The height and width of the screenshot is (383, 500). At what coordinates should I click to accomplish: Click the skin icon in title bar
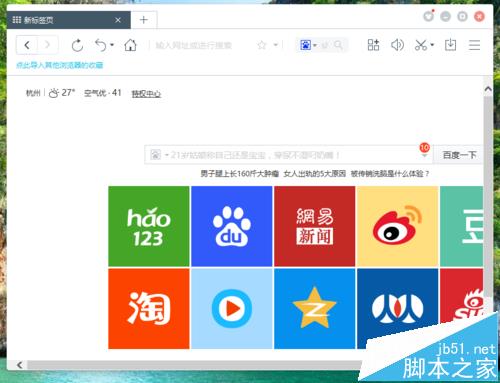point(429,16)
